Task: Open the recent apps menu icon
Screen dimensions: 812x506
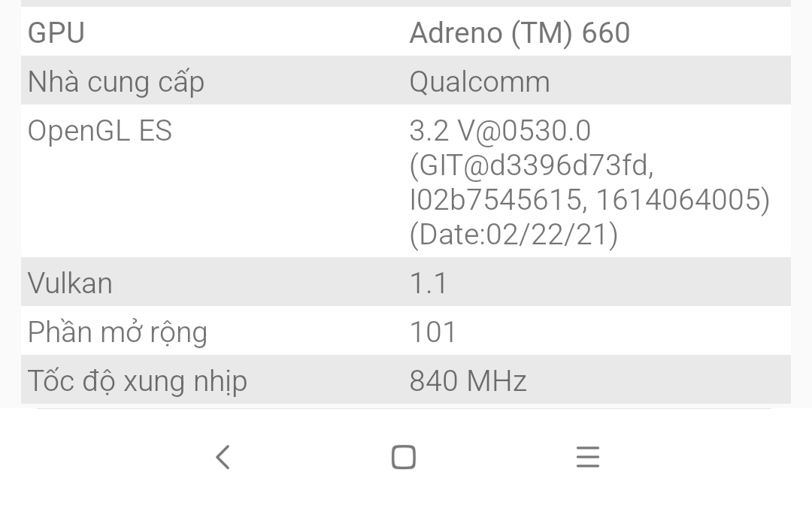Action: pos(588,457)
